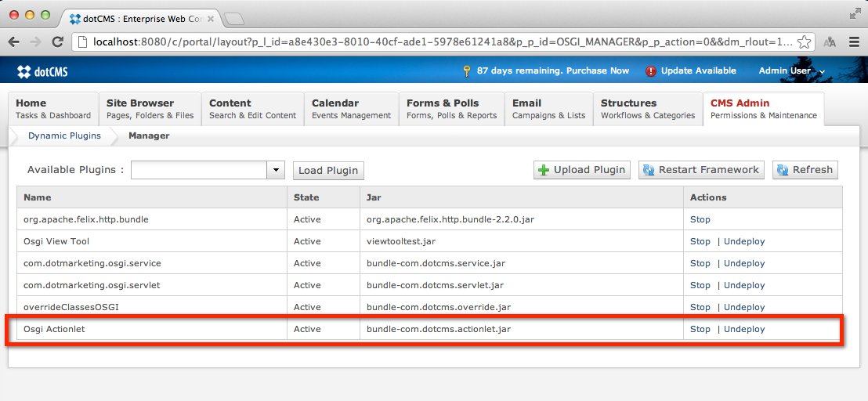Bookmark page using the star icon

(805, 42)
